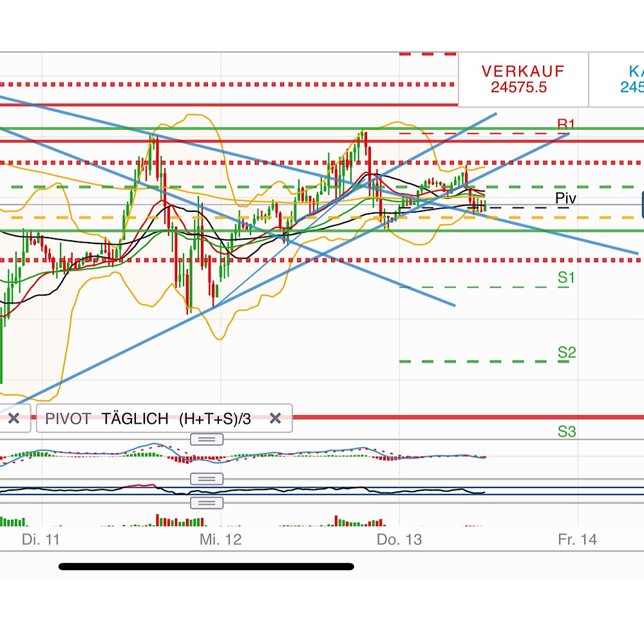644x644 pixels.
Task: Click the Di. 11 date on the time axis
Action: click(41, 539)
